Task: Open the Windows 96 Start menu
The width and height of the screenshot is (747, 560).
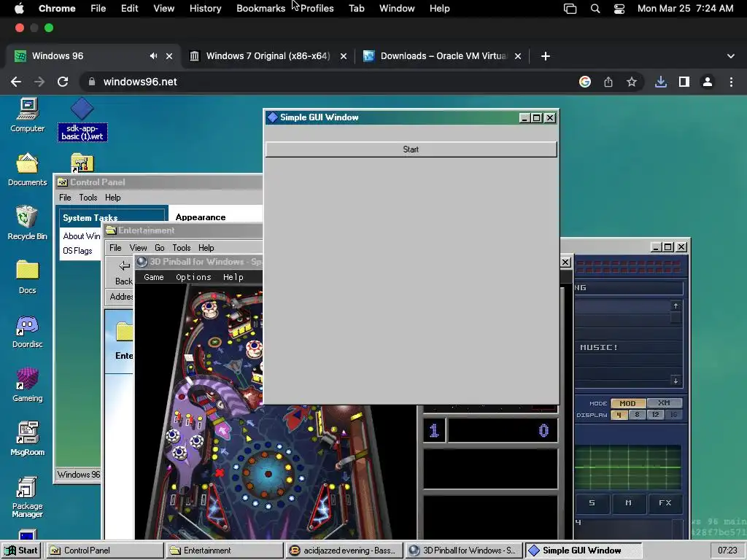Action: click(x=21, y=551)
